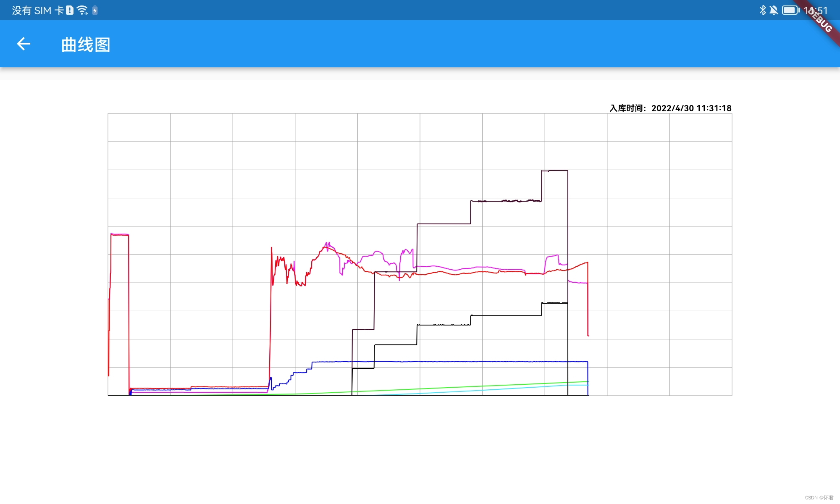Click the 入库时间 timestamp label
This screenshot has height=504, width=840.
tap(670, 108)
